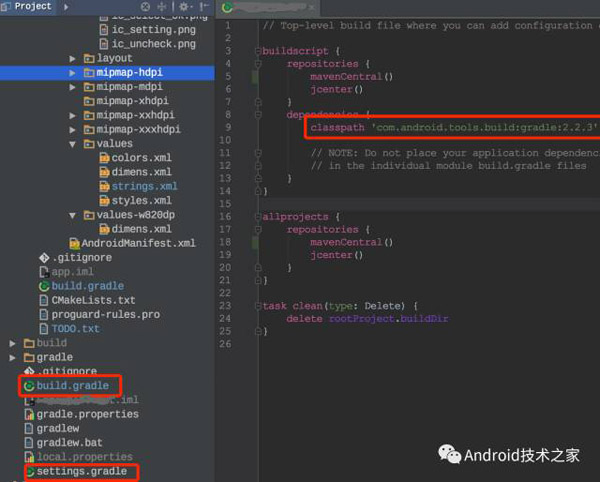Select the mipmap-xxhdpi folder name
Image resolution: width=600 pixels, height=482 pixels.
(135, 115)
